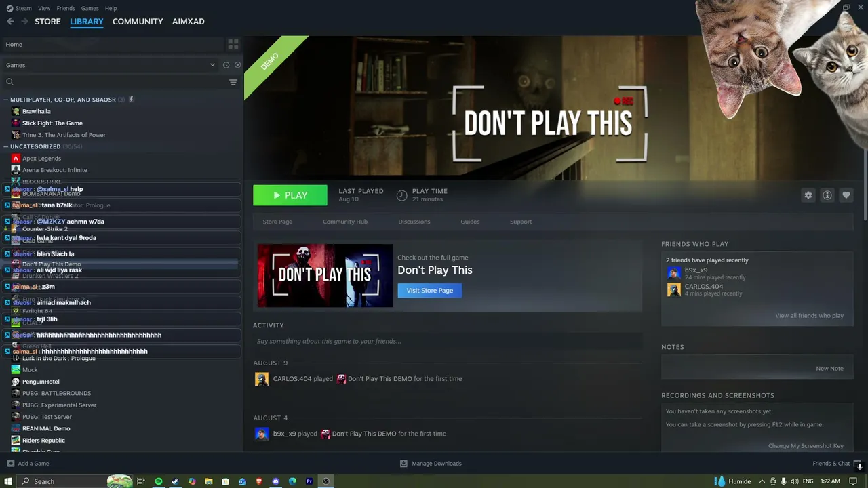868x488 pixels.
Task: Click Change My Screenshot Key
Action: click(x=806, y=446)
